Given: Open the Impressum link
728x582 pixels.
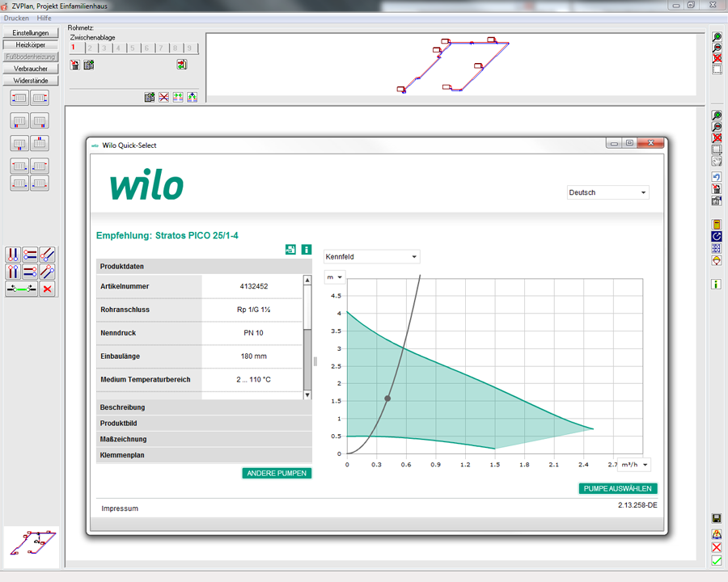Looking at the screenshot, I should tap(120, 508).
